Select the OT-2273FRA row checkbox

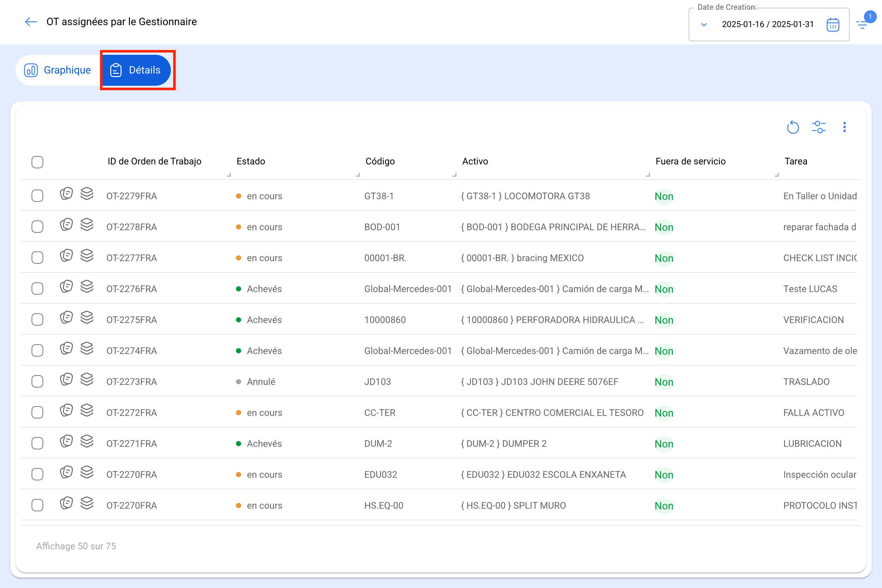click(x=37, y=381)
